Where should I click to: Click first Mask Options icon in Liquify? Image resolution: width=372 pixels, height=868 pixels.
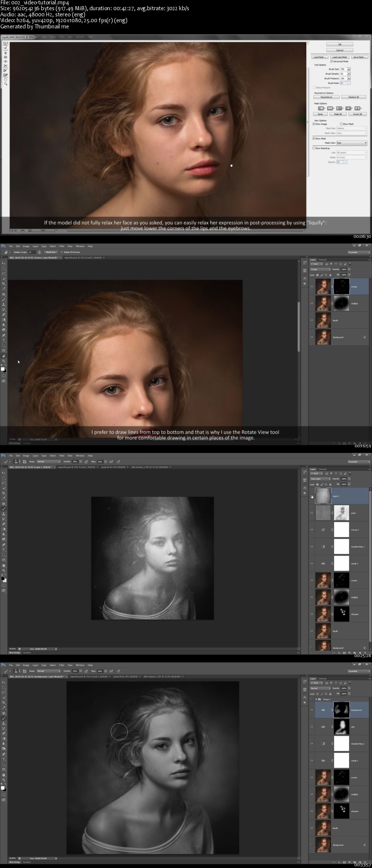[x=321, y=108]
